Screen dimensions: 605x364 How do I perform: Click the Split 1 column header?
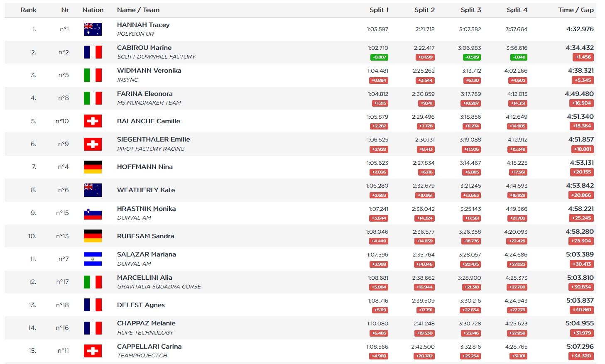[379, 10]
